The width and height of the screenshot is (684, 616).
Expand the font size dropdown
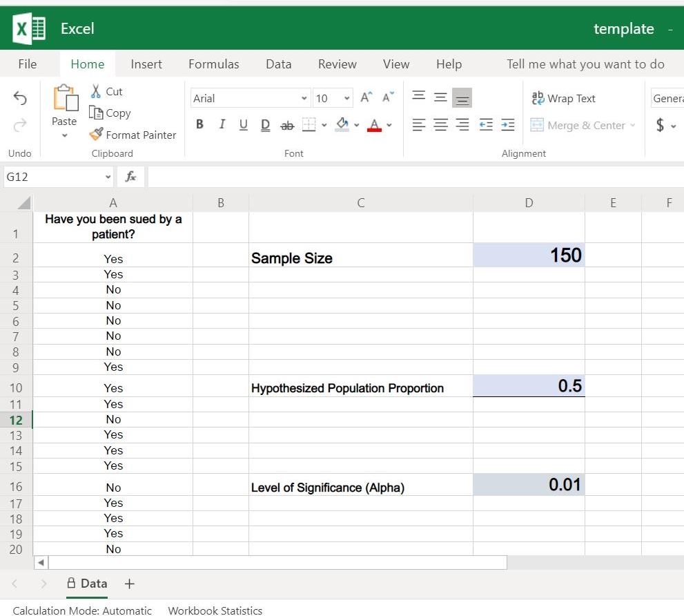point(346,98)
